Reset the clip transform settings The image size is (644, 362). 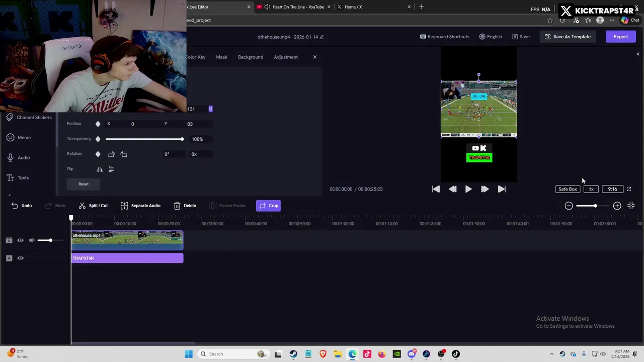point(84,184)
